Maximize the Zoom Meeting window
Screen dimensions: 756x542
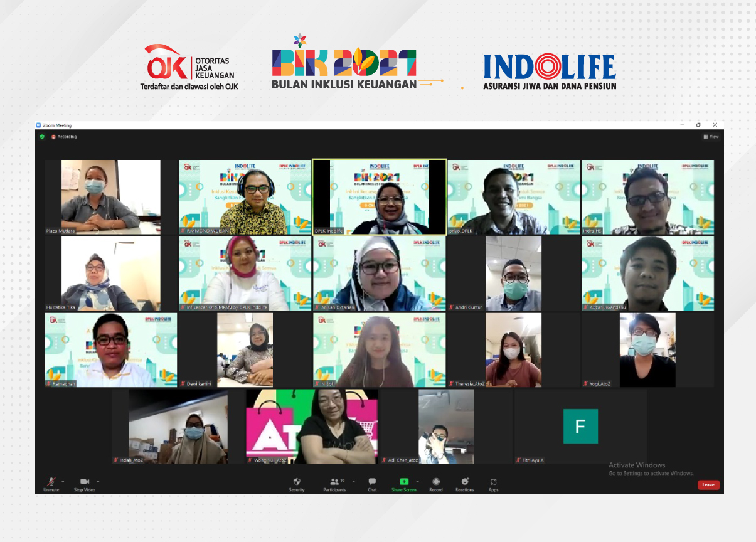click(698, 125)
